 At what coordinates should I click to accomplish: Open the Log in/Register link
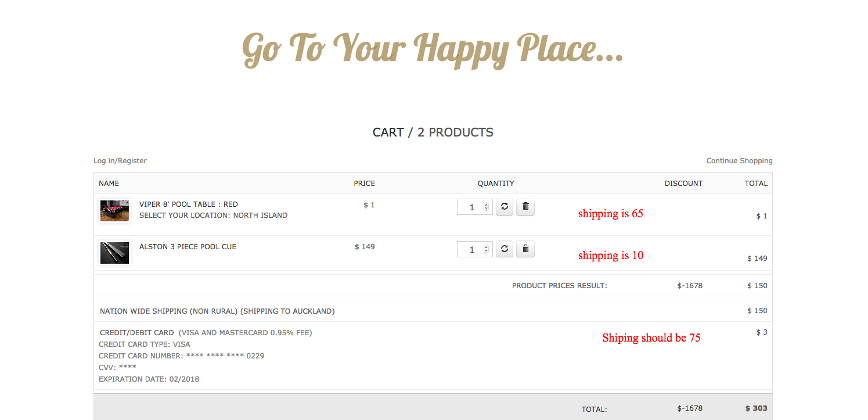[120, 161]
